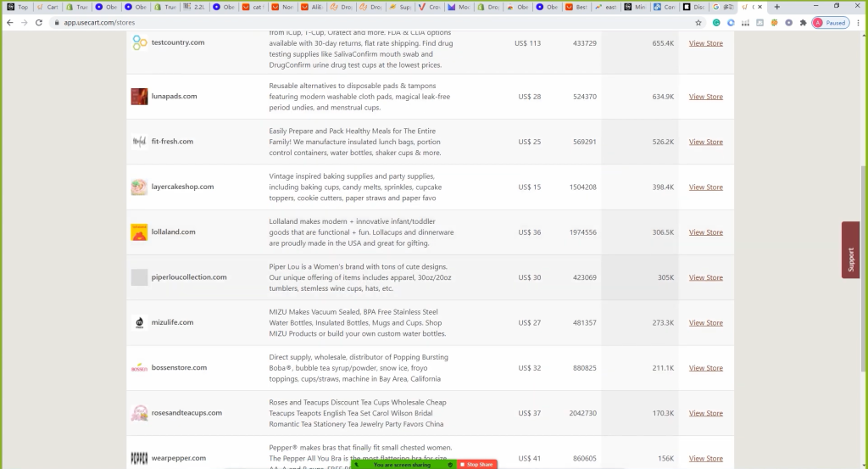Click the testcountry.com store logo
The image size is (868, 469).
click(139, 42)
